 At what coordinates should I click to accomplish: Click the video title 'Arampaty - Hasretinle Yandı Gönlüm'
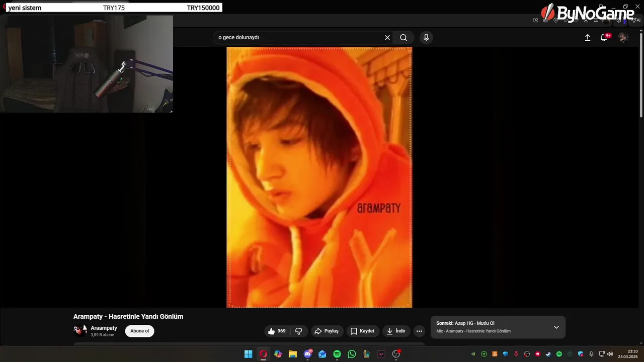(x=128, y=316)
